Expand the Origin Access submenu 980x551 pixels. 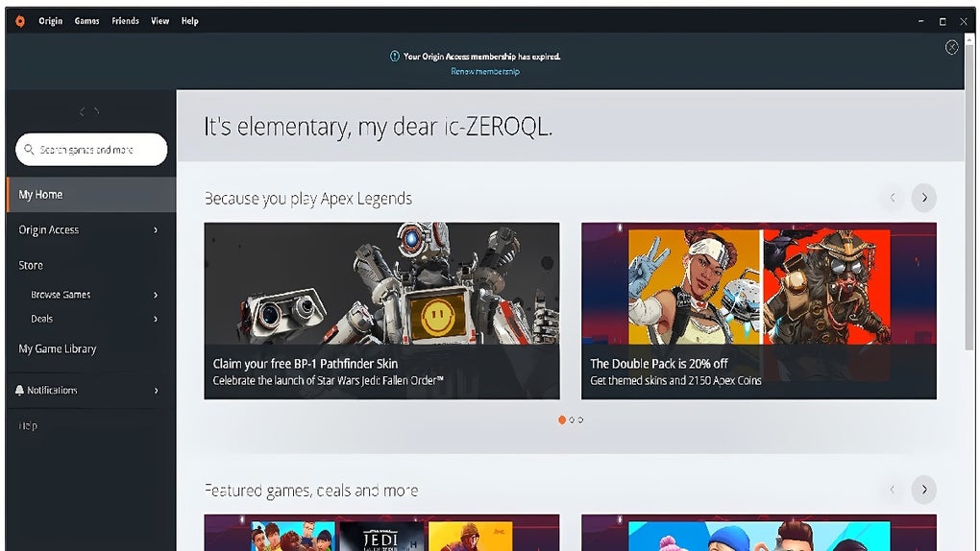coord(156,230)
